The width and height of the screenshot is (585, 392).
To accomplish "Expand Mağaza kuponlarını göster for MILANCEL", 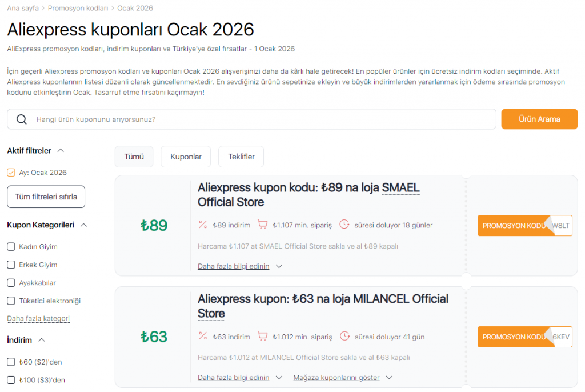I will 336,377.
